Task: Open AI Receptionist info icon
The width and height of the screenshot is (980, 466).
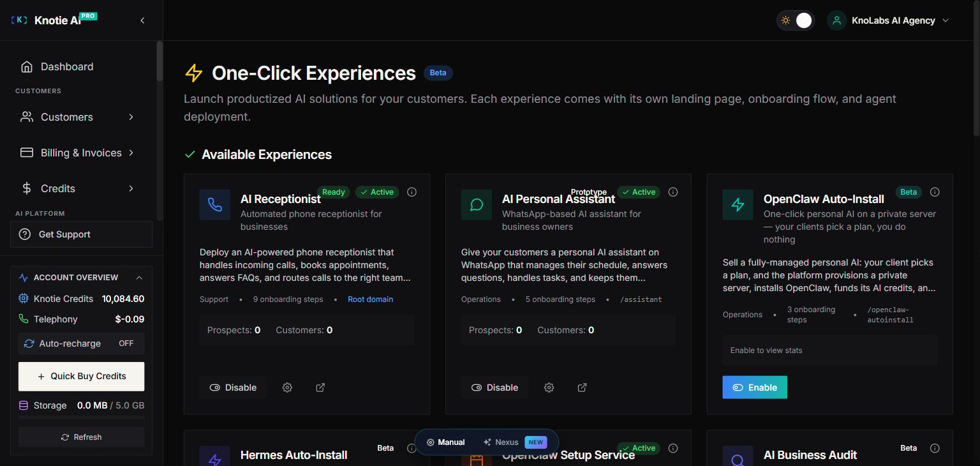Action: (412, 192)
